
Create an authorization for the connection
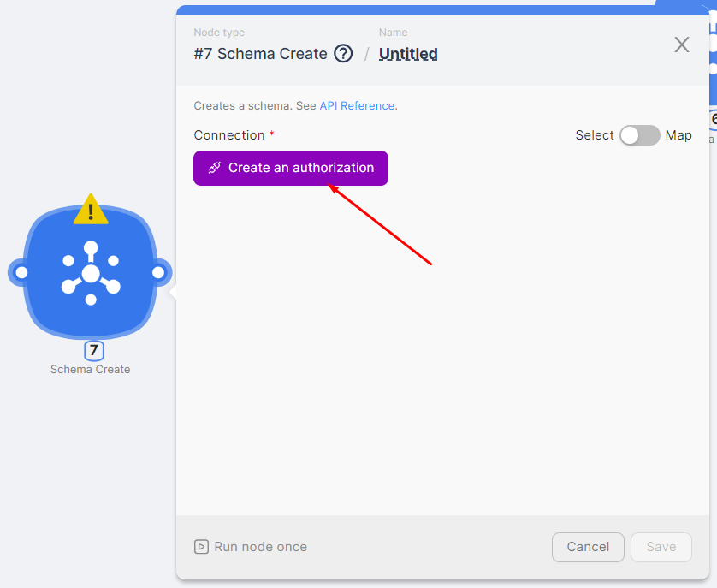290,168
